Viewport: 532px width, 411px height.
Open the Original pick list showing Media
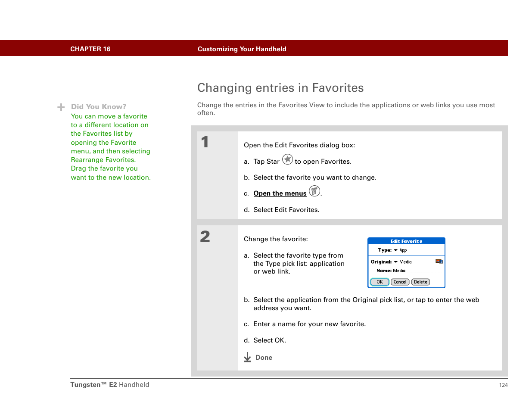403,262
